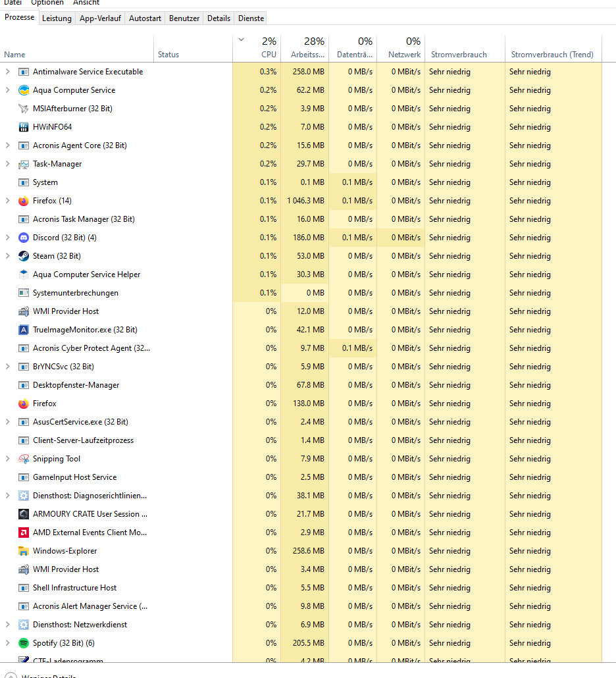Expand the Antimalware Service Executable group
This screenshot has height=678, width=616.
7,71
